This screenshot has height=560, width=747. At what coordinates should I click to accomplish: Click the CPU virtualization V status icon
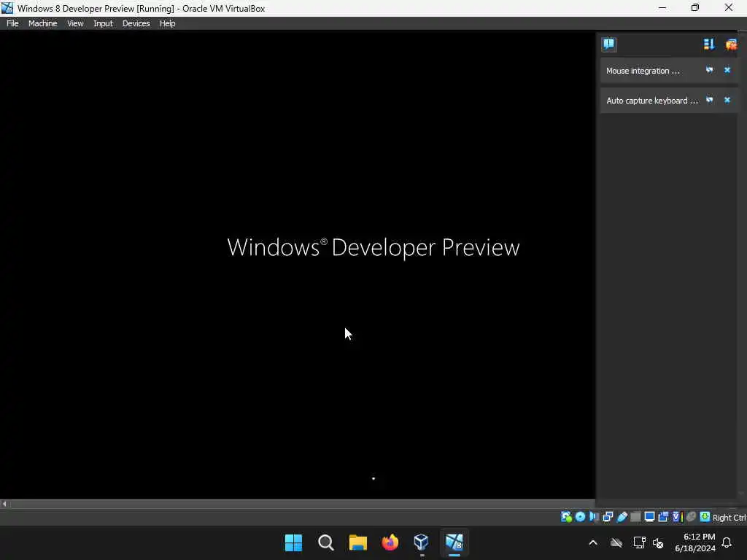[x=677, y=517]
